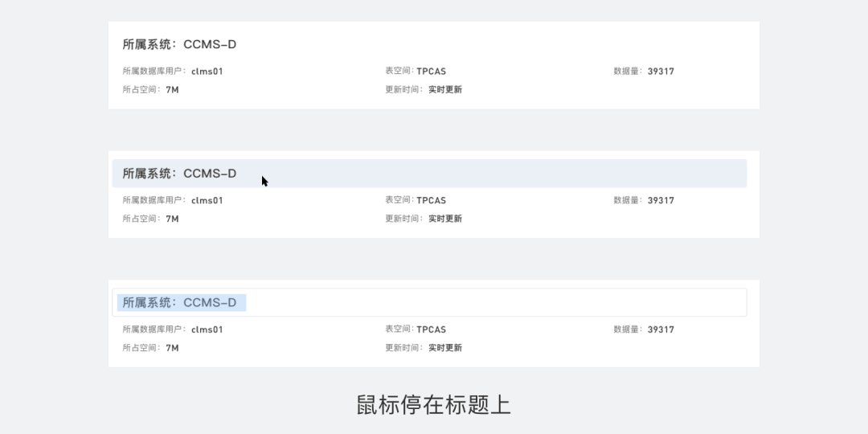The image size is (868, 434).
Task: Click 7M value in the card with hovered title
Action: pyautogui.click(x=172, y=219)
